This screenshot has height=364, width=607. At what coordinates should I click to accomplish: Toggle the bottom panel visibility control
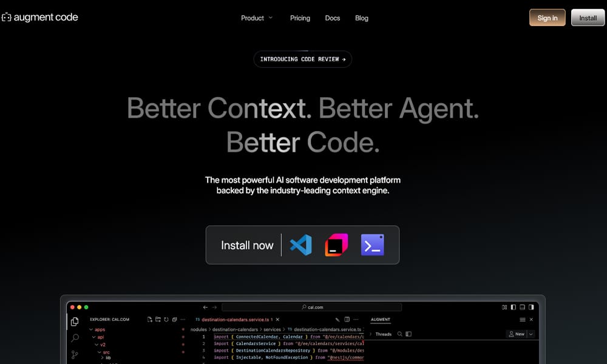click(521, 307)
